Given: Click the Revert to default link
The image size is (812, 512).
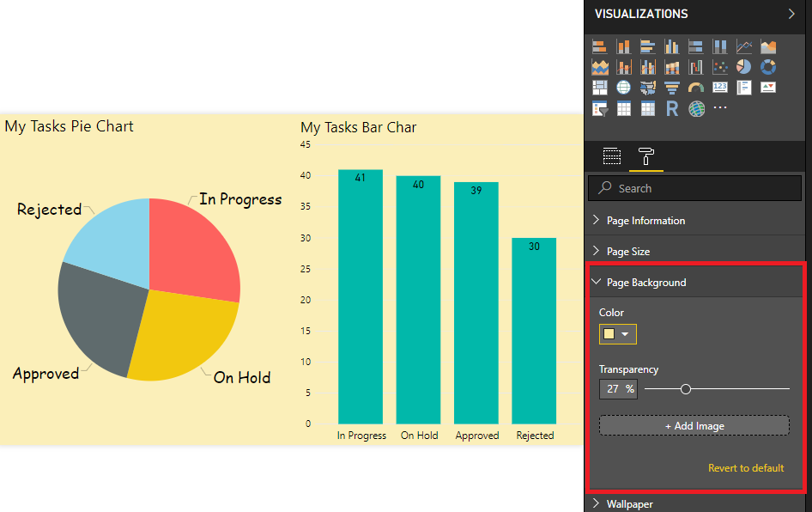Looking at the screenshot, I should [746, 468].
